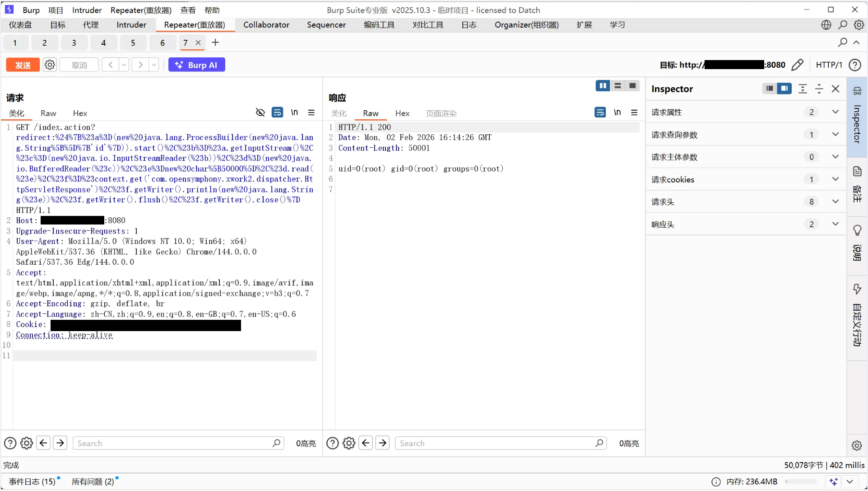Go to previous match in request search
Image resolution: width=868 pixels, height=491 pixels.
point(43,443)
